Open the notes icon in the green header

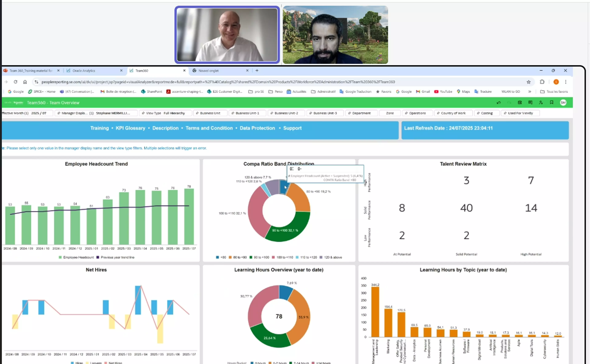pyautogui.click(x=530, y=103)
